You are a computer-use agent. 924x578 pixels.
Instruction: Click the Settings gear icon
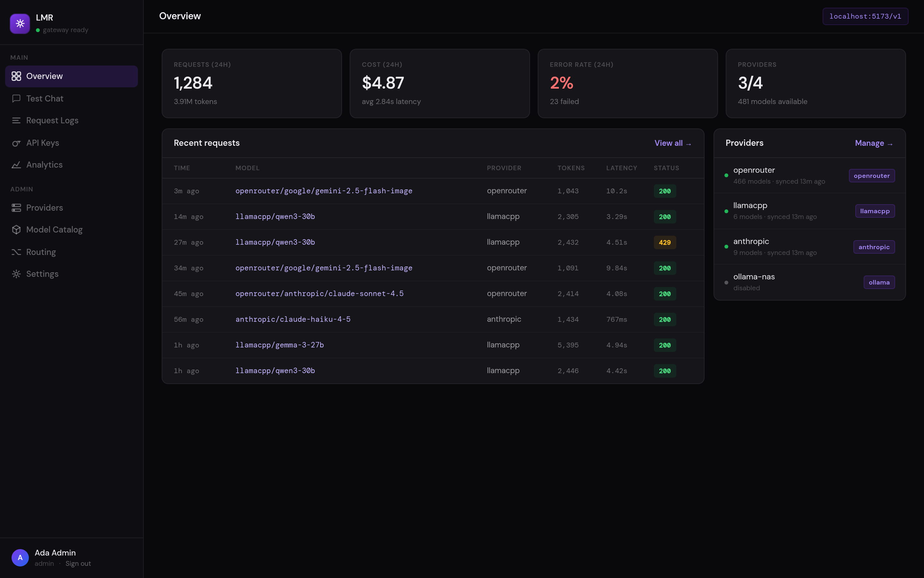[16, 274]
